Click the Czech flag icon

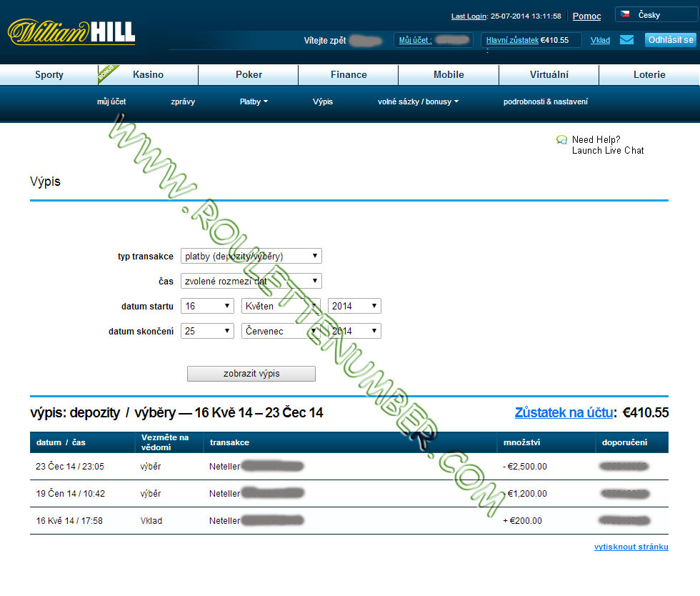[626, 14]
